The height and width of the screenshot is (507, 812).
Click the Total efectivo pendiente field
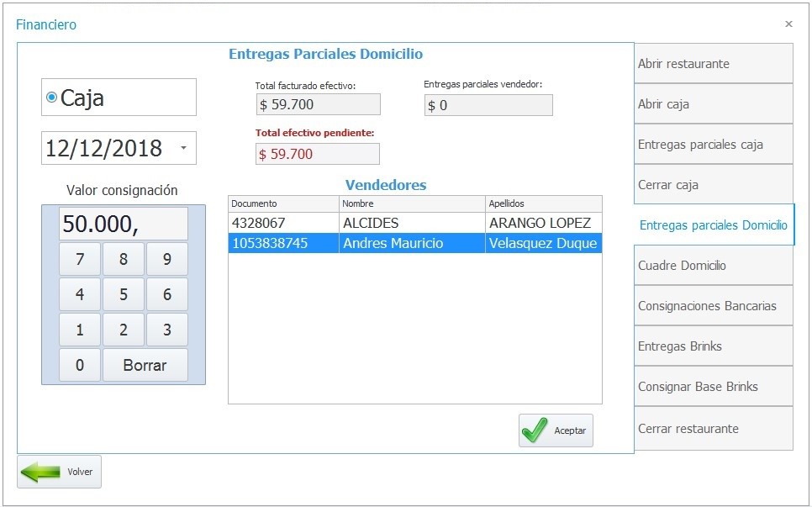pos(318,154)
